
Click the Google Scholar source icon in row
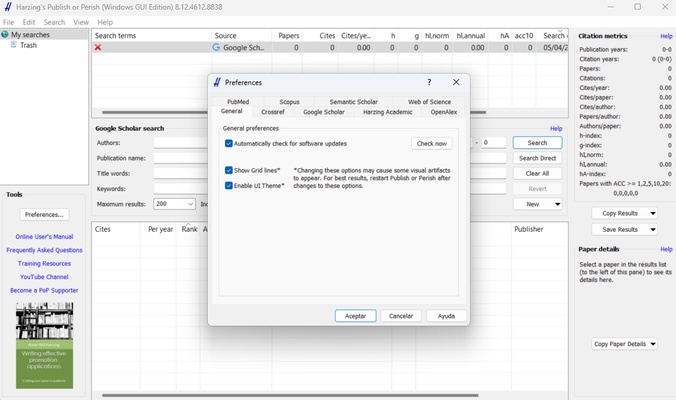coord(216,47)
